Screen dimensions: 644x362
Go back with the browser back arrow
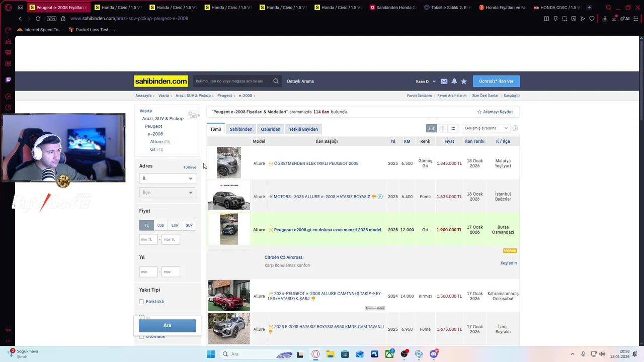pyautogui.click(x=20, y=19)
